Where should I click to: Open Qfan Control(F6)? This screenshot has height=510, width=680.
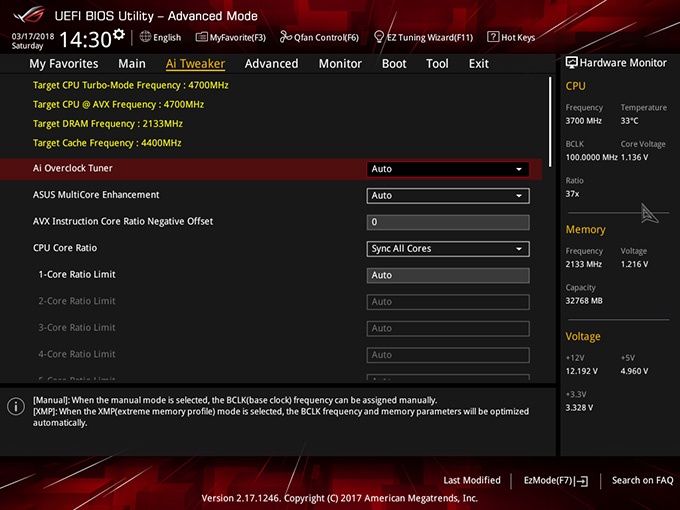(319, 37)
